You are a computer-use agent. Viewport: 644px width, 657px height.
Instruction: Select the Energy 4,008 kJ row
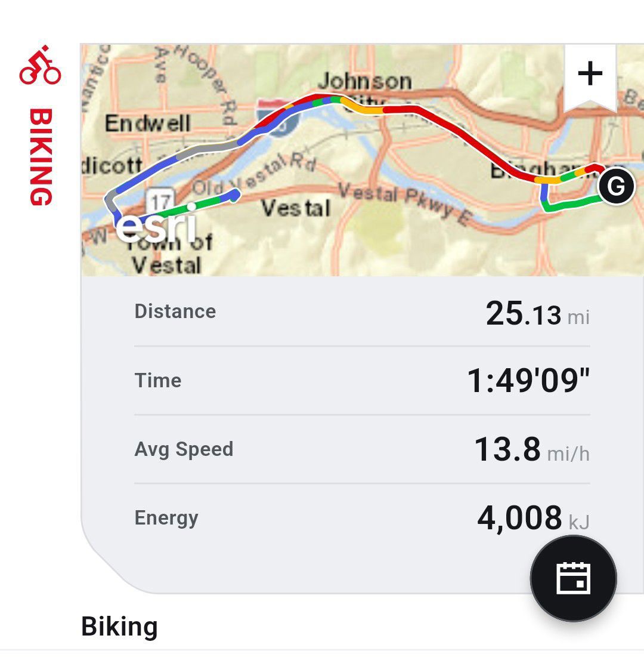pos(362,518)
